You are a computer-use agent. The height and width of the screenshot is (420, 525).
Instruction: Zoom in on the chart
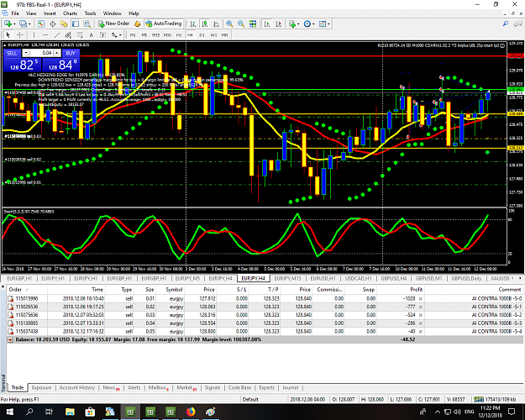pyautogui.click(x=229, y=24)
